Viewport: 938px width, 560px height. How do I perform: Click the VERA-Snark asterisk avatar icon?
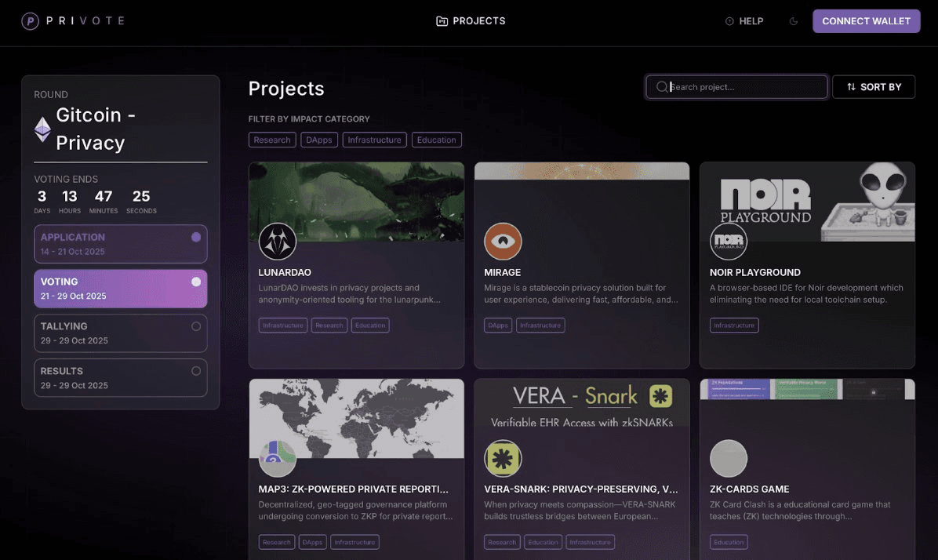pyautogui.click(x=503, y=458)
